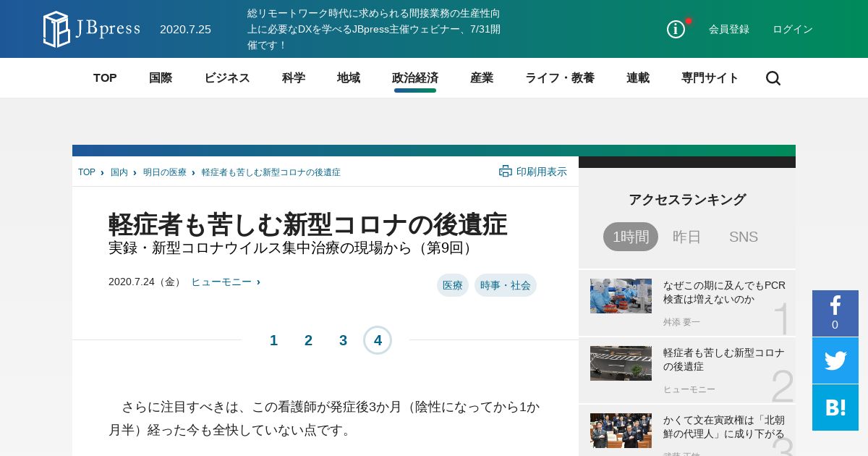
Task: Click the publication date 2020.7.24（金）
Action: tap(146, 282)
